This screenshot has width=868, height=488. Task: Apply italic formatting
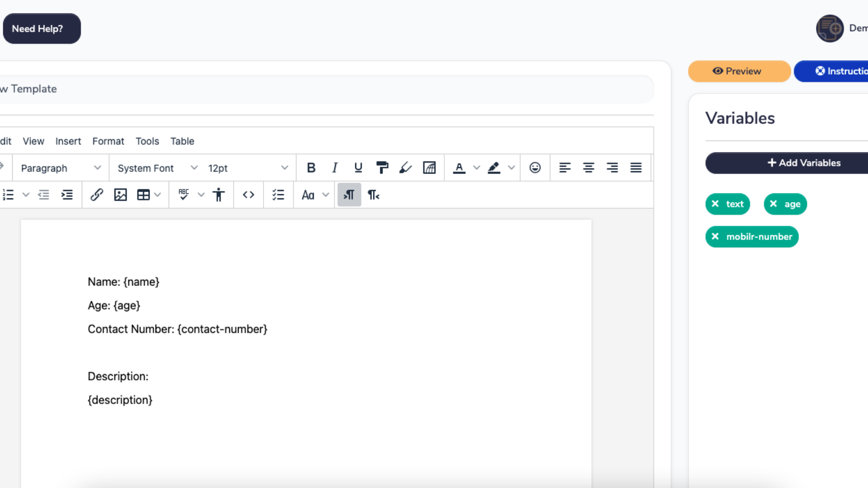pos(335,168)
